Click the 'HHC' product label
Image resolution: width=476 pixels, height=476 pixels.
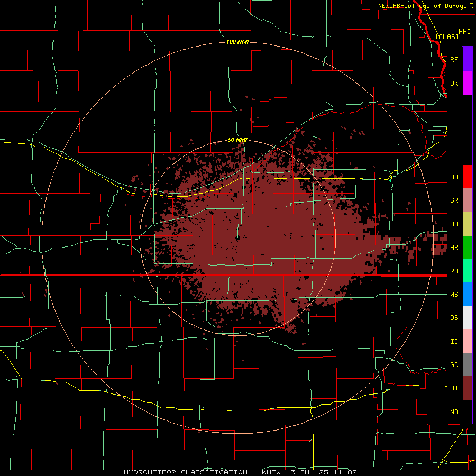(x=464, y=32)
